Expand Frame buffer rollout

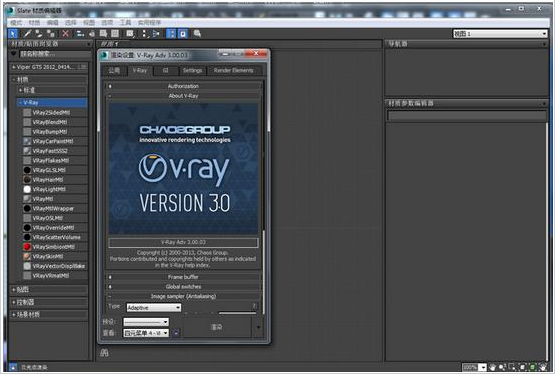pyautogui.click(x=183, y=277)
